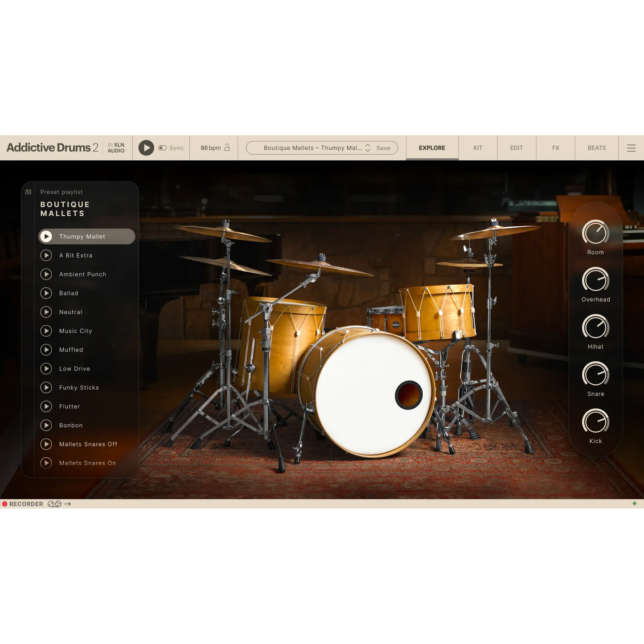644x644 pixels.
Task: Select the Ambient Punch preset name
Action: [x=83, y=274]
